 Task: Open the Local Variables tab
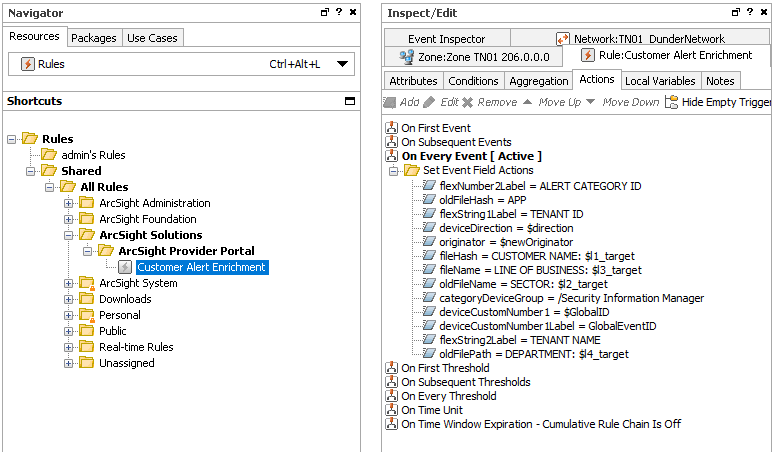click(x=660, y=81)
